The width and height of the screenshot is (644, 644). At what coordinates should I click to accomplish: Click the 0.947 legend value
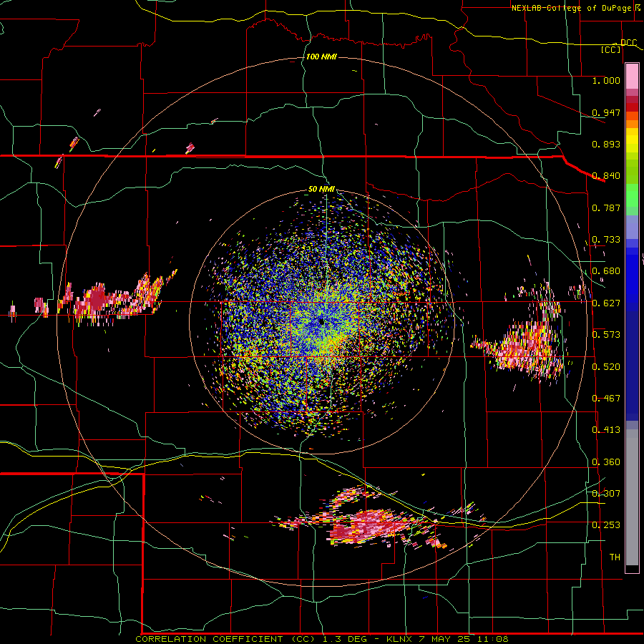click(606, 112)
